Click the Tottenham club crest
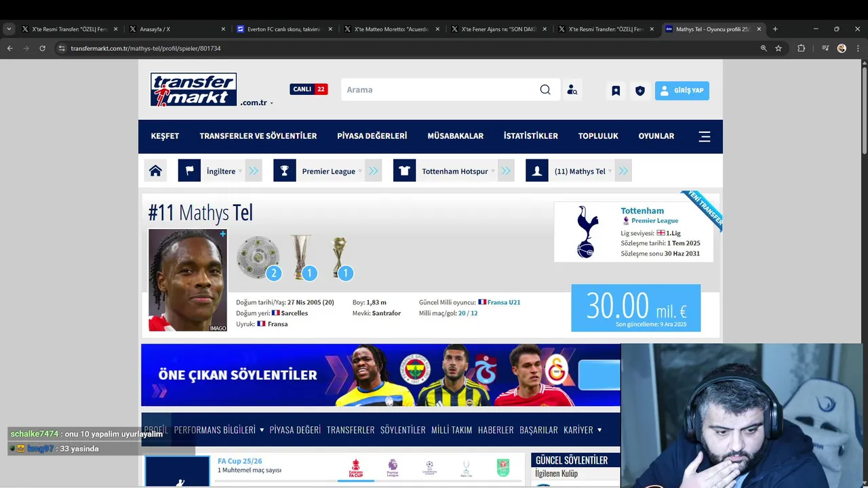This screenshot has height=488, width=868. coord(587,232)
